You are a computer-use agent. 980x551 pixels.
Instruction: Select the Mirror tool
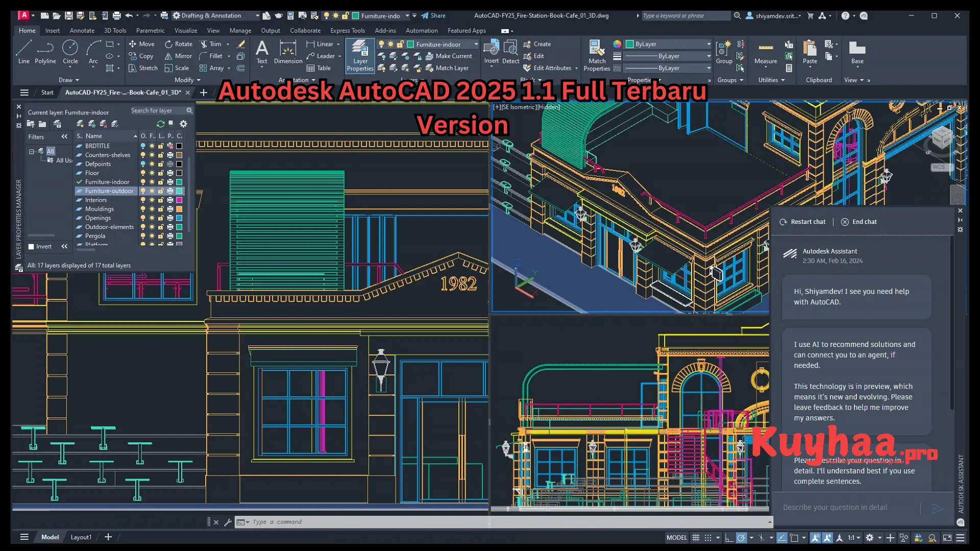tap(178, 56)
